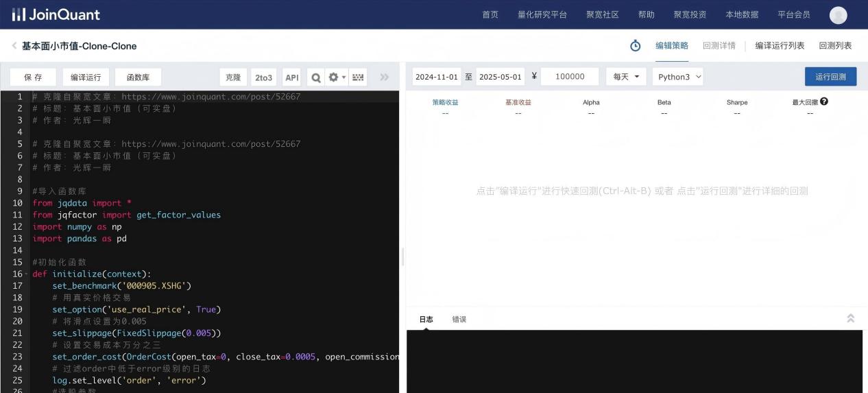The width and height of the screenshot is (868, 393).
Task: Open the user avatar menu
Action: click(838, 15)
